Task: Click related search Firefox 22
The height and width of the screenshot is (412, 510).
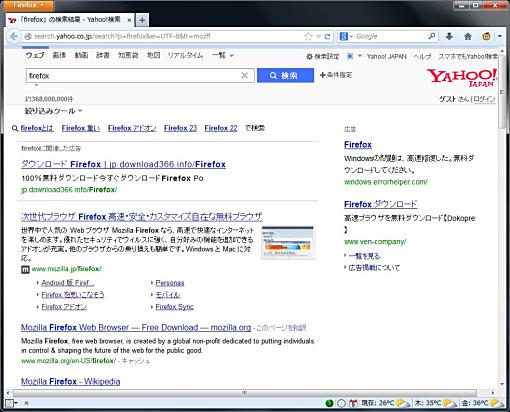Action: (221, 128)
